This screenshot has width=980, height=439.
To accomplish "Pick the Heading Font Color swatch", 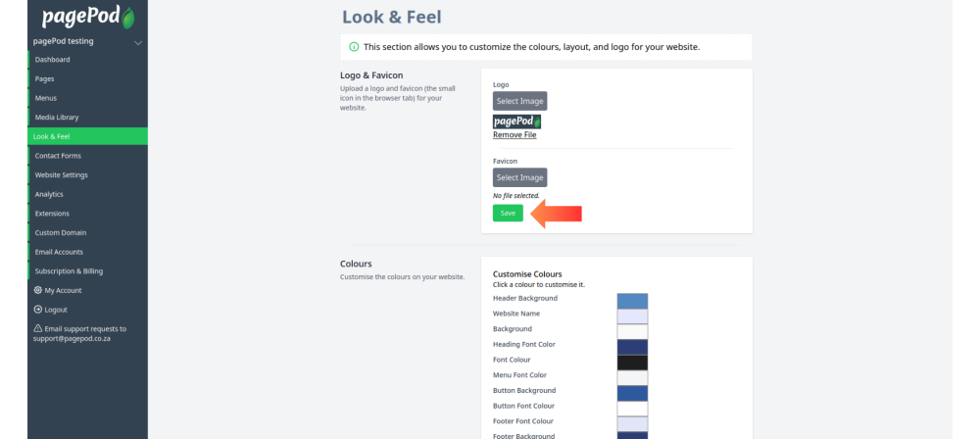I will pyautogui.click(x=632, y=347).
